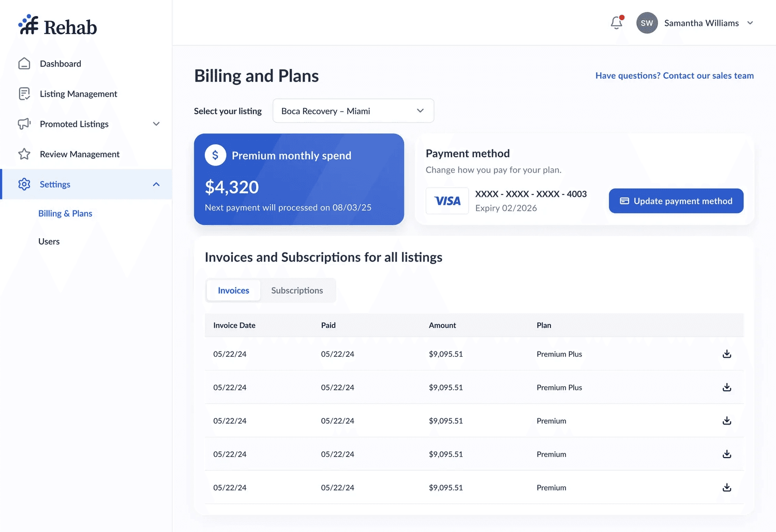Download the last Premium invoice

point(727,488)
